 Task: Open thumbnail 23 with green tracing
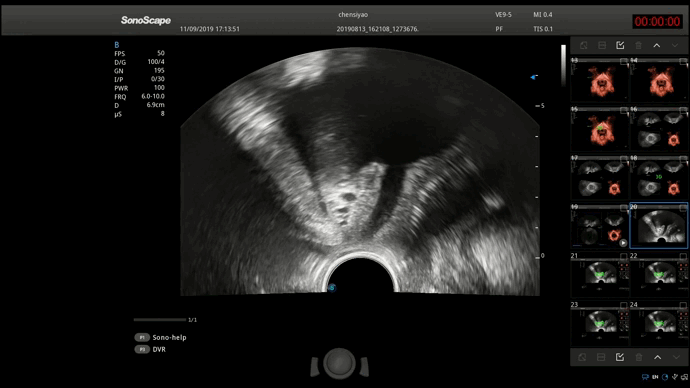599,324
